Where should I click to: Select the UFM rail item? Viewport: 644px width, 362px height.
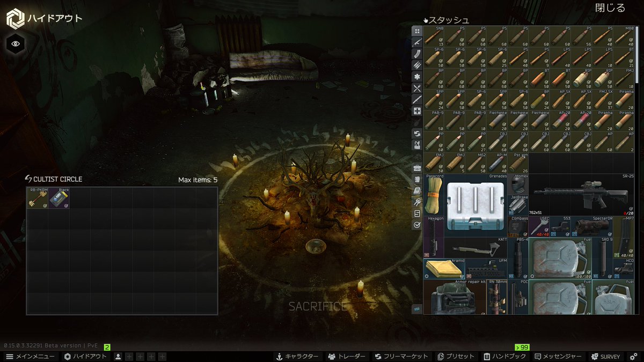(487, 268)
